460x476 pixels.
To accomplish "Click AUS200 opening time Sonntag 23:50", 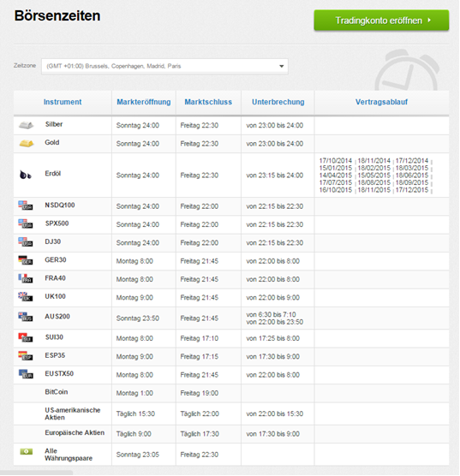I will (138, 318).
